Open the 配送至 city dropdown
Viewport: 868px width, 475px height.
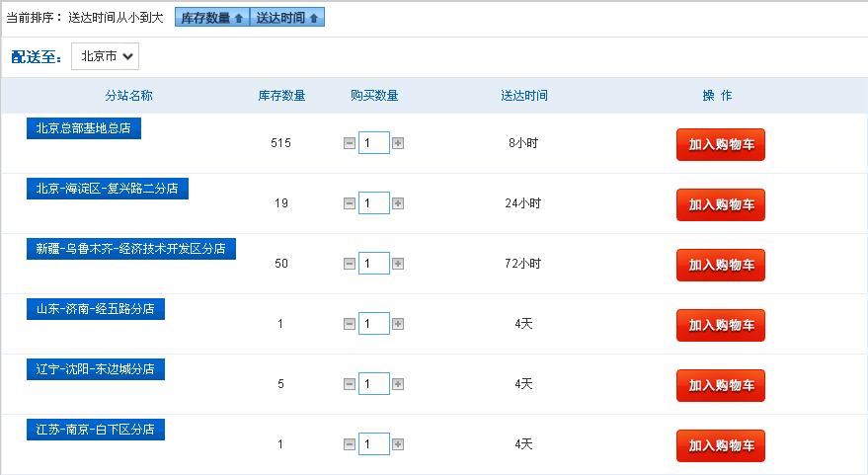[106, 56]
